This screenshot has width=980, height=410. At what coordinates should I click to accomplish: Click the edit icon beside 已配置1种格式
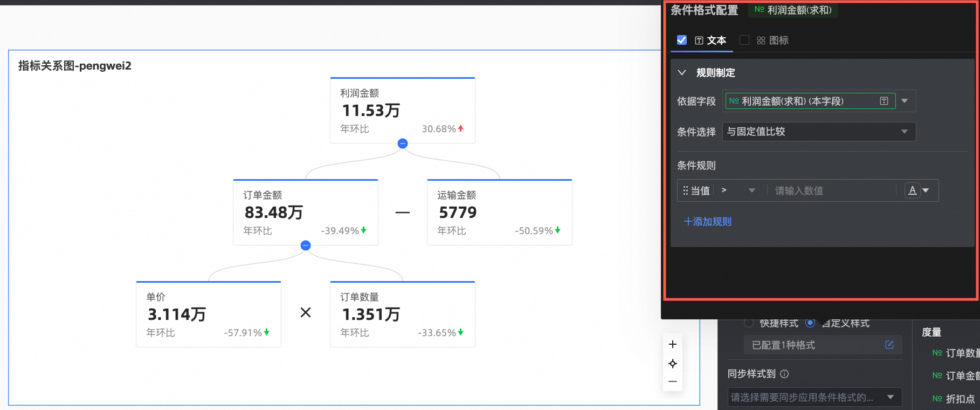(889, 345)
